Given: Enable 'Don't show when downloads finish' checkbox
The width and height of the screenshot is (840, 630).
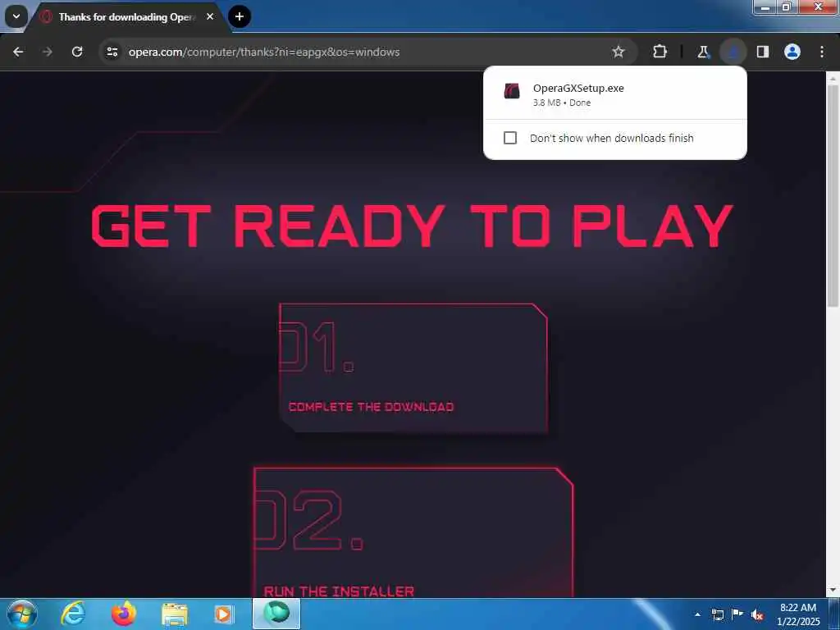Looking at the screenshot, I should [x=510, y=138].
